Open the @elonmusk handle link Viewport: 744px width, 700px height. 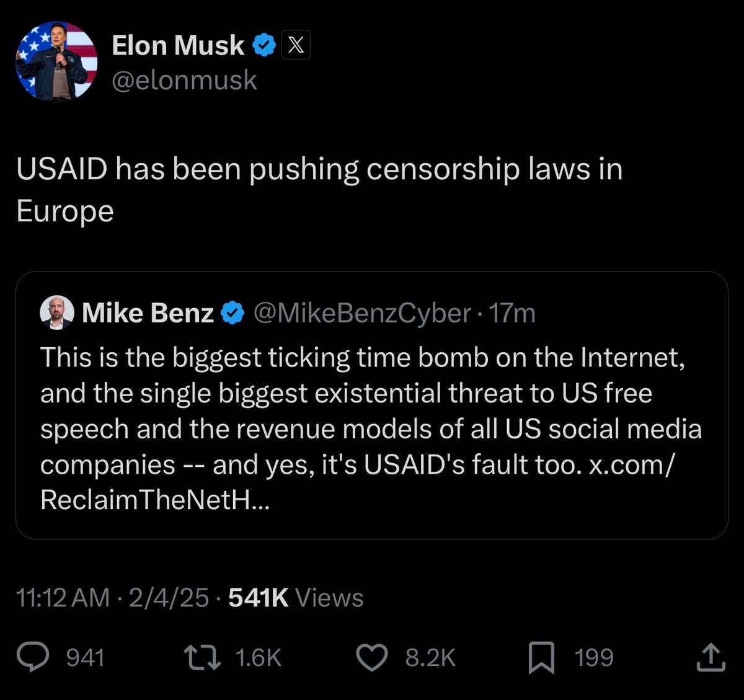[184, 80]
